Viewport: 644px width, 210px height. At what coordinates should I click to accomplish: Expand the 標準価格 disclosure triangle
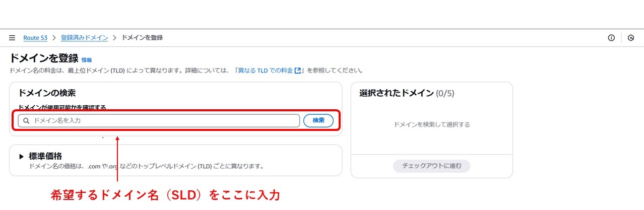pyautogui.click(x=22, y=157)
